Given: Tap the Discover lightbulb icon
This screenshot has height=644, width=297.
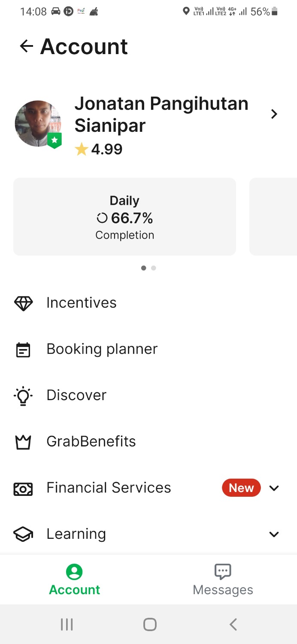Looking at the screenshot, I should 23,396.
